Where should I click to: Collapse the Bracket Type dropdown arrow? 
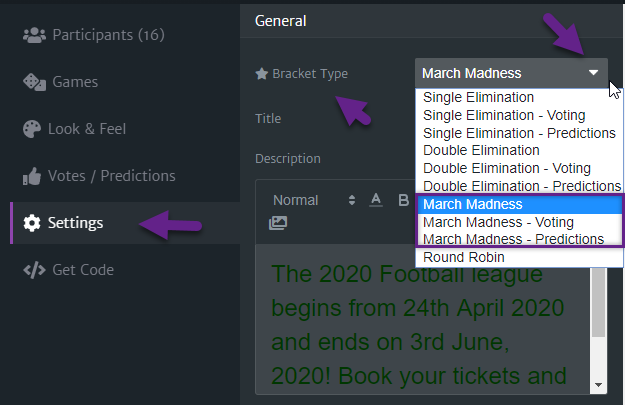(x=594, y=73)
